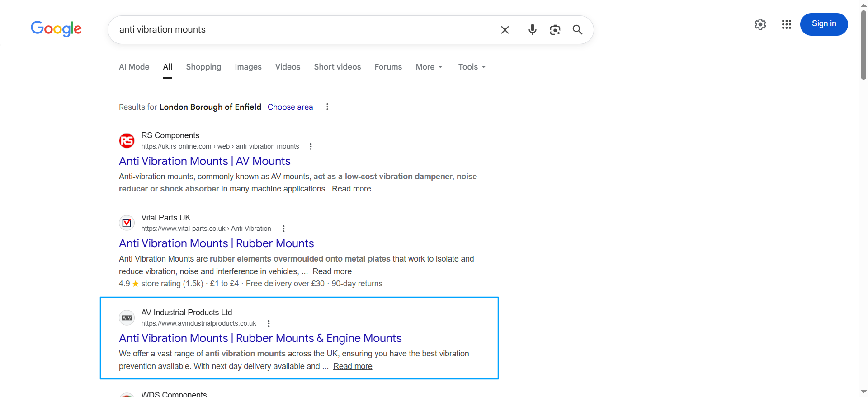Click the AV Industrial Products Ltd name
Viewport: 868px width, 397px height.
187,313
